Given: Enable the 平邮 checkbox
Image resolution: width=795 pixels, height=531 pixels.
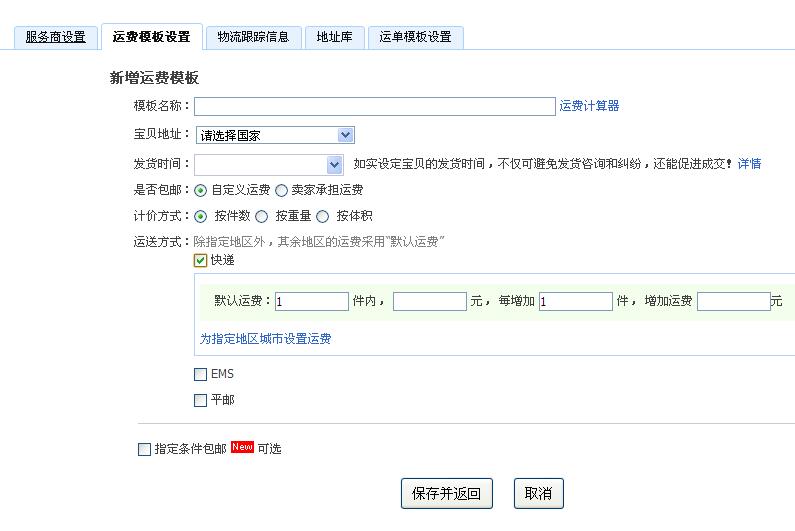Looking at the screenshot, I should click(201, 401).
